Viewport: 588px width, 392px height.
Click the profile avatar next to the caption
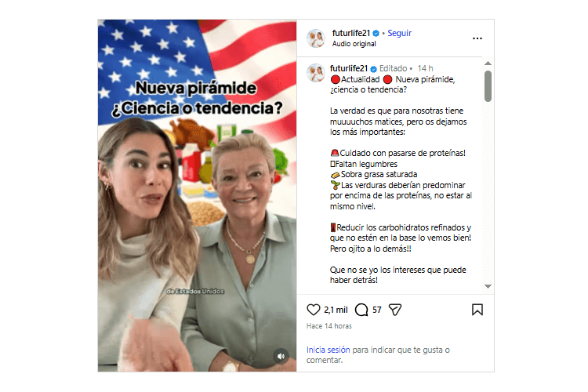316,73
